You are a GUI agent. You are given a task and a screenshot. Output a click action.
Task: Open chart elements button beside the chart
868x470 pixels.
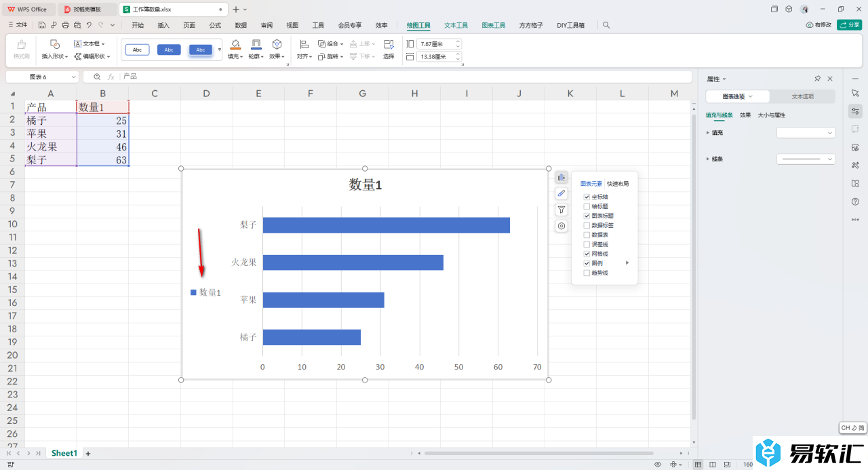[561, 178]
